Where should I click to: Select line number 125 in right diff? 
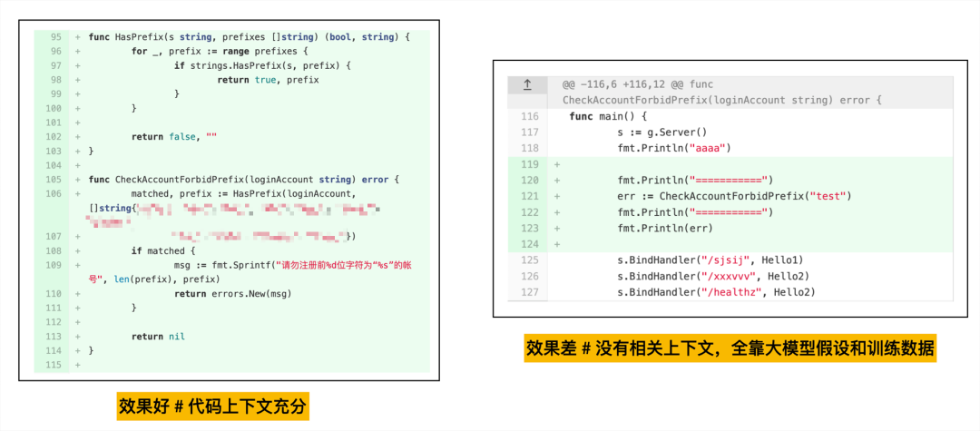[x=529, y=260]
